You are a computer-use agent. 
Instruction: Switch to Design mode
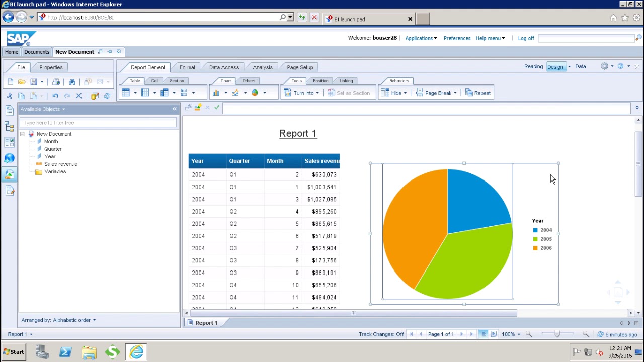tap(555, 67)
